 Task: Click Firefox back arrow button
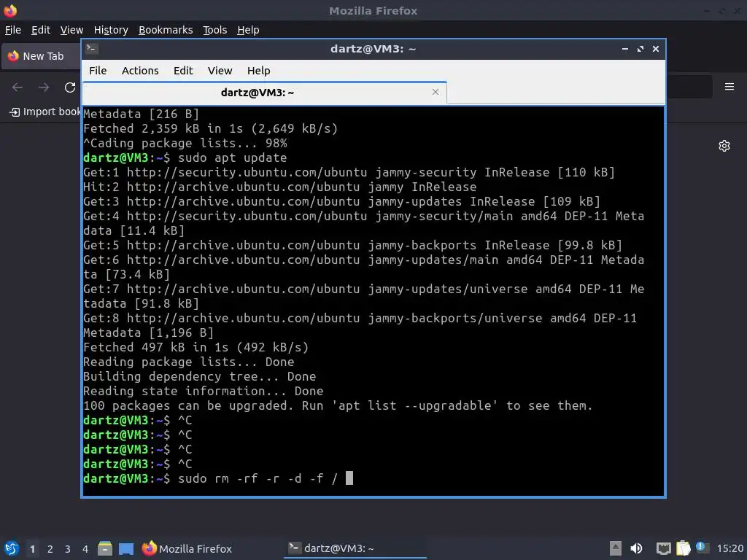pyautogui.click(x=18, y=87)
